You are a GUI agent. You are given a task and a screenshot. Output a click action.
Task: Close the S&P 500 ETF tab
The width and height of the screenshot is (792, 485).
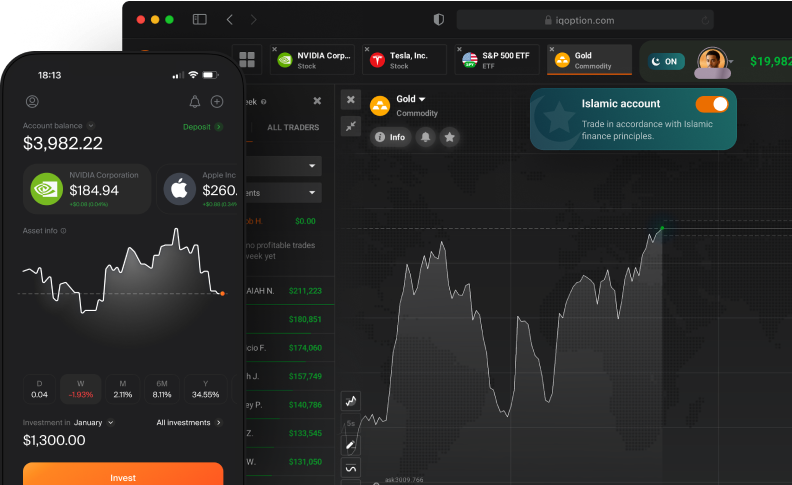click(459, 49)
